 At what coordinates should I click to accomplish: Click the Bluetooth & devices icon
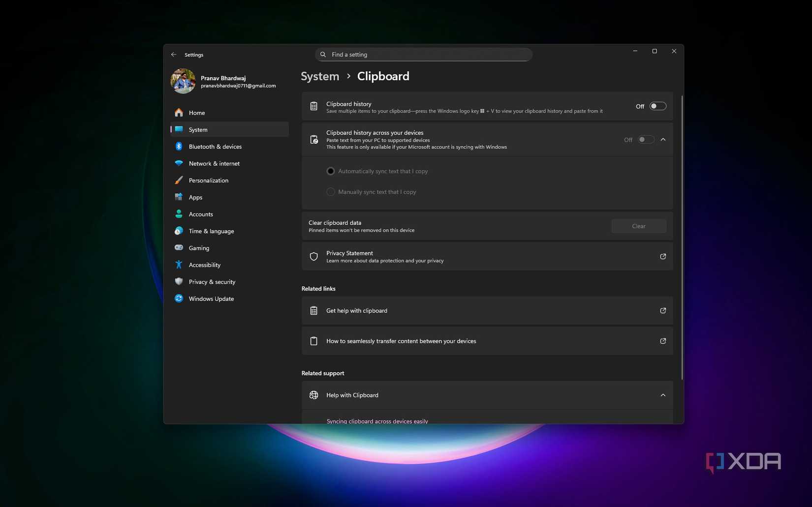click(x=179, y=147)
